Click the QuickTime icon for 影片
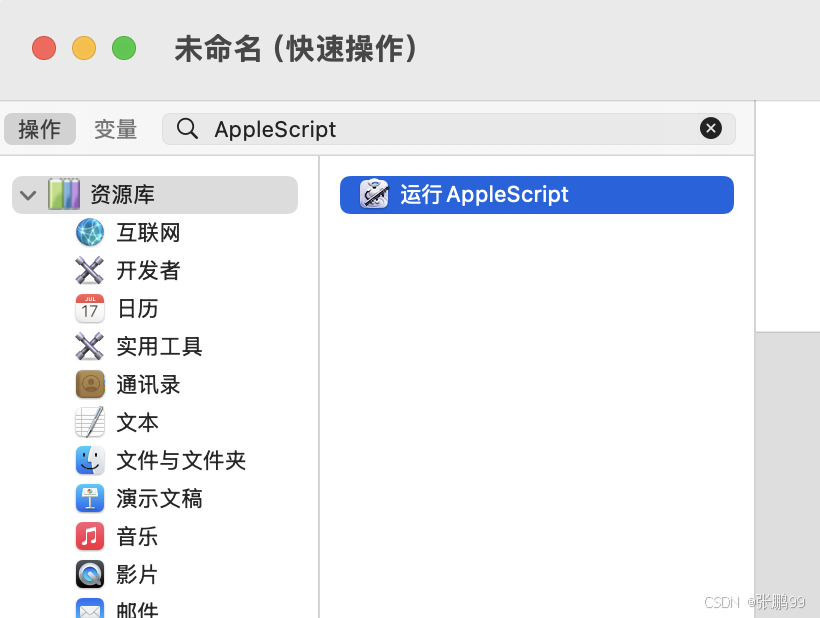This screenshot has height=618, width=820. tap(90, 574)
